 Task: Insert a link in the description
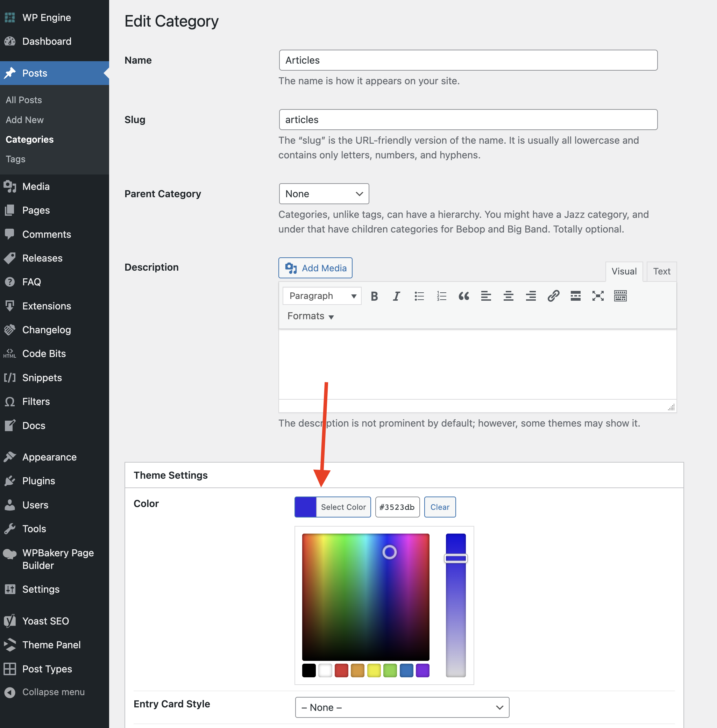[x=553, y=296]
